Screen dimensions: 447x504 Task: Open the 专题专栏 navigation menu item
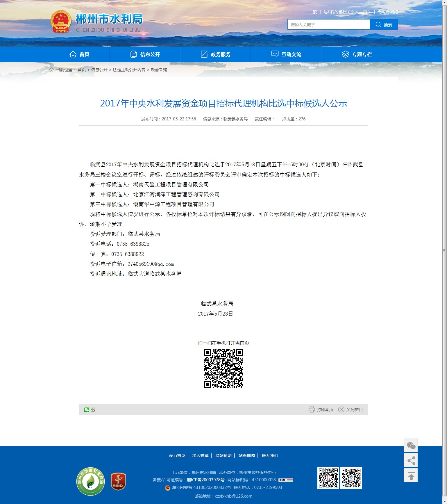click(357, 54)
